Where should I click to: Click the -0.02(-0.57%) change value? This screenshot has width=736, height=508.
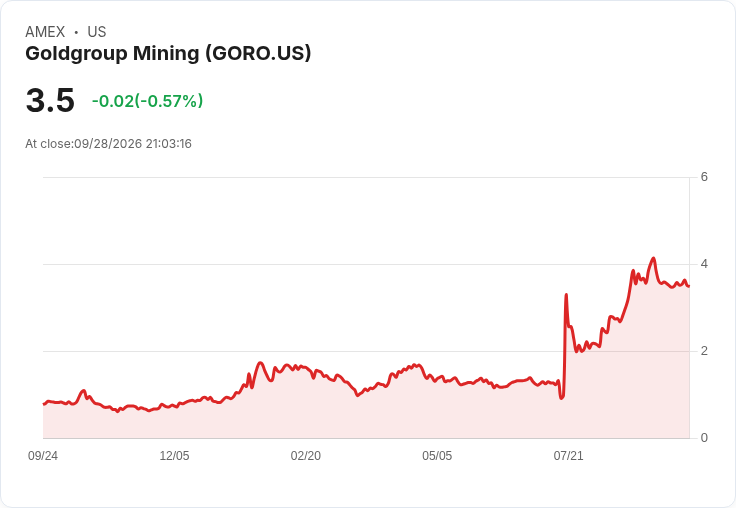coord(147,101)
